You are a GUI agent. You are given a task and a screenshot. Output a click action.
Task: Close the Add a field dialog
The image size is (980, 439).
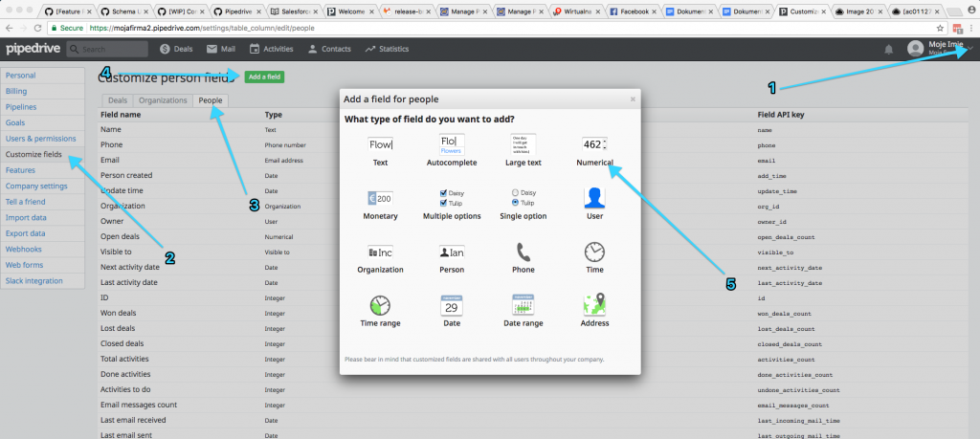pyautogui.click(x=632, y=99)
